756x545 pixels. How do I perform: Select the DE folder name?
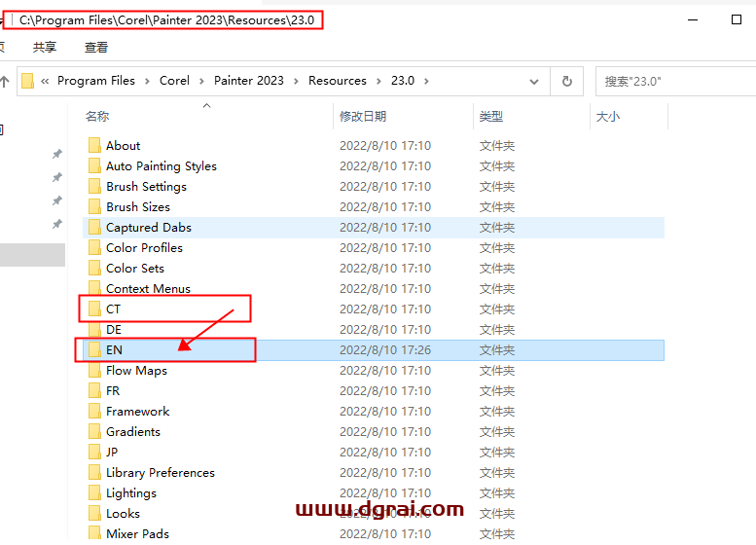[114, 329]
